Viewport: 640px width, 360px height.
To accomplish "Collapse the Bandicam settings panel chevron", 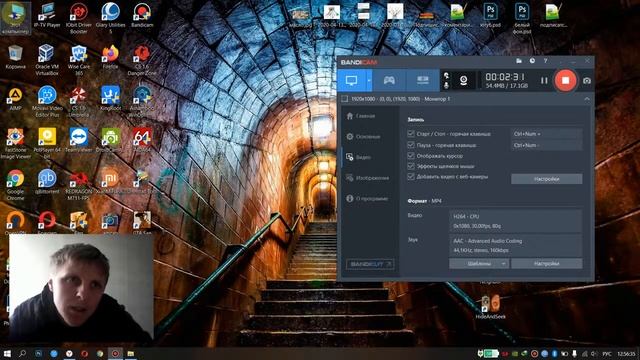I will click(587, 99).
